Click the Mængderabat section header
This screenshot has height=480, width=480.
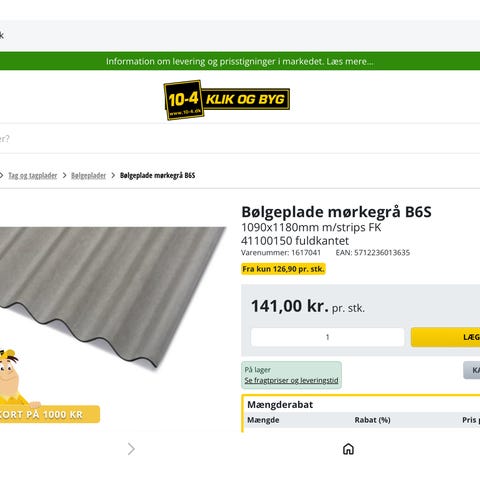pos(280,405)
